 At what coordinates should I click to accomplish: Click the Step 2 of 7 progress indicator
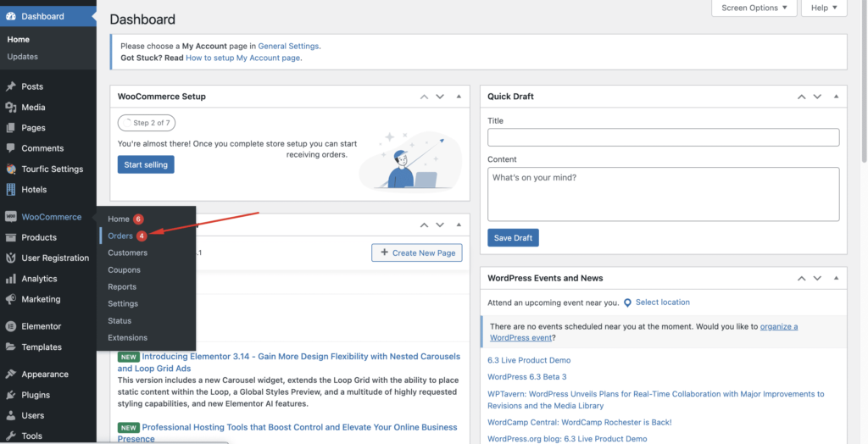click(x=147, y=123)
